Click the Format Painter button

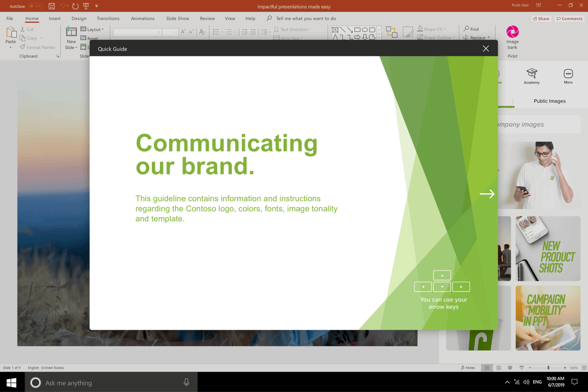click(x=37, y=47)
